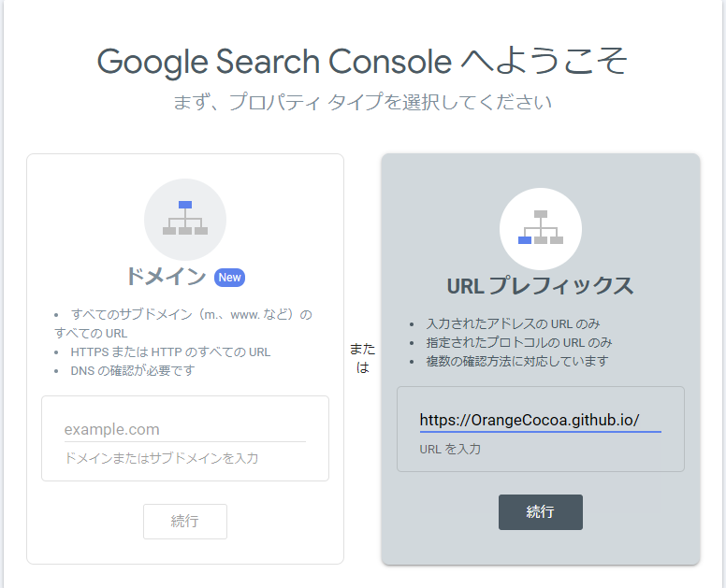Click the bullet DNS の確認が必要です
Viewport: 726px width, 588px height.
(x=133, y=370)
